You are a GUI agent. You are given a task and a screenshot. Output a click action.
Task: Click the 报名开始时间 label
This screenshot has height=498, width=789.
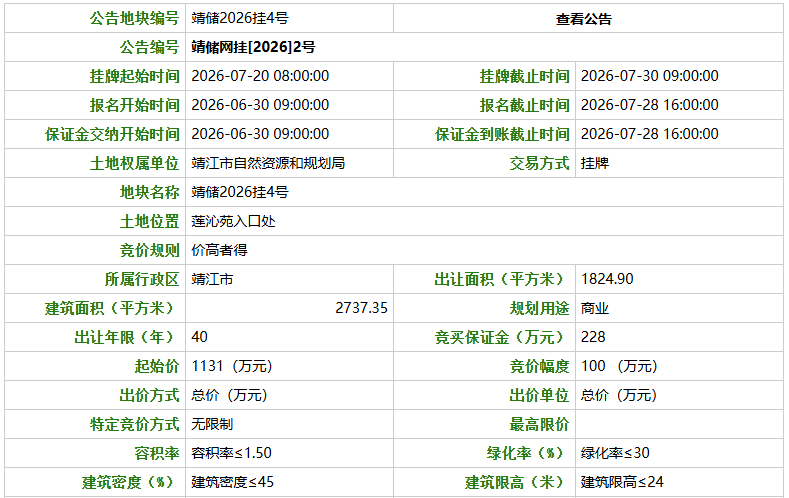[x=134, y=105]
